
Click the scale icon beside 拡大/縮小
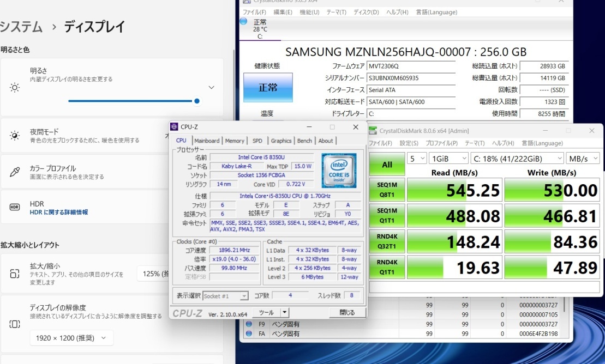15,274
